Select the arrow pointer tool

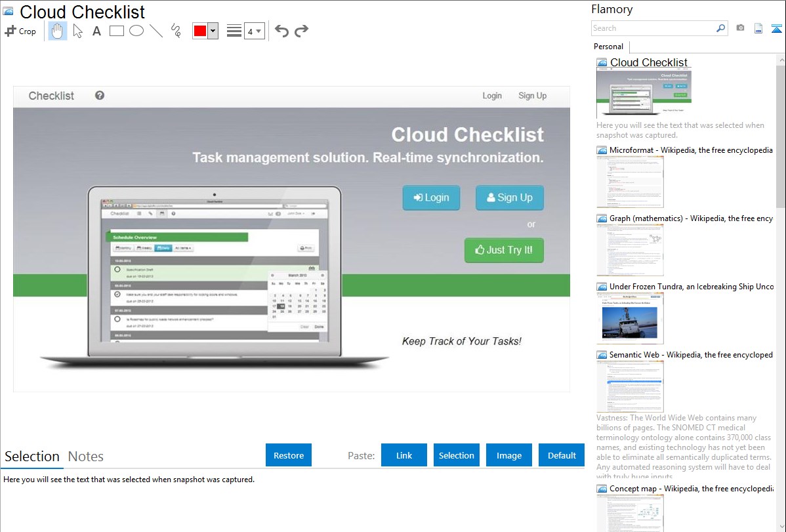(77, 31)
